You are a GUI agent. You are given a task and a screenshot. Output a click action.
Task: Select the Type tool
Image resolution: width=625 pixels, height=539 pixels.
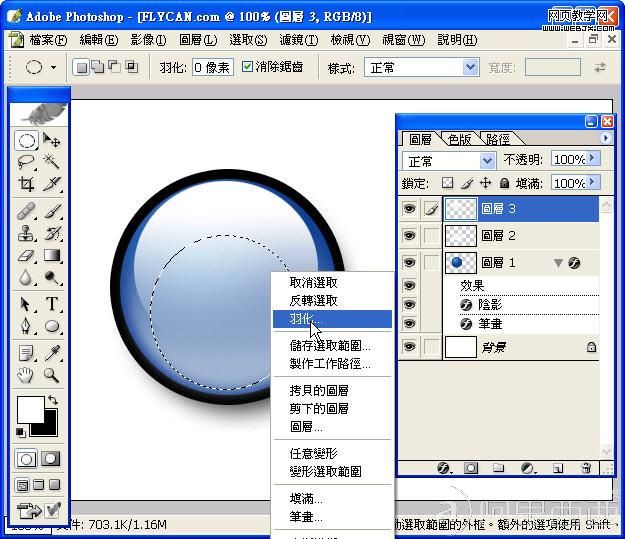point(52,304)
